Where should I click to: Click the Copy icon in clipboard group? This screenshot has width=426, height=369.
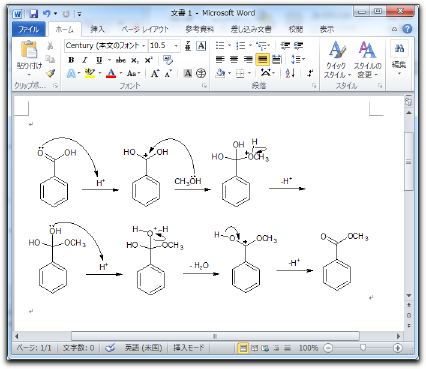point(50,59)
